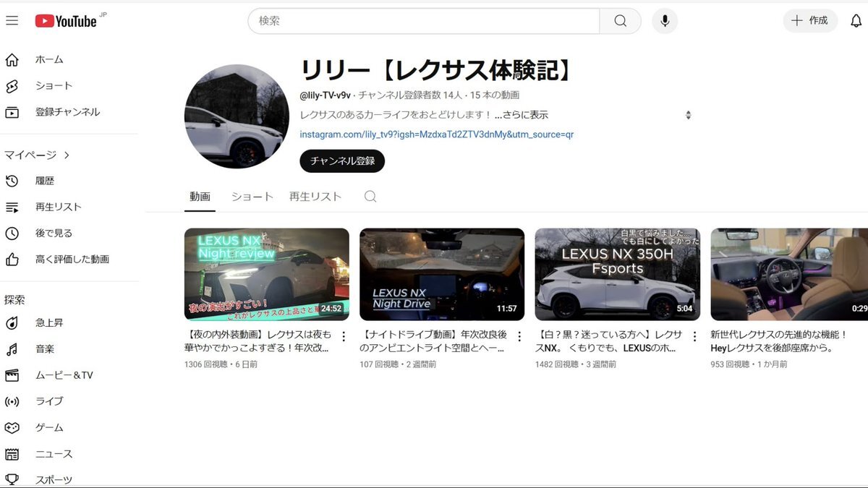The image size is (868, 488).
Task: Open 登録チャンネル subscriptions icon
Action: point(12,112)
